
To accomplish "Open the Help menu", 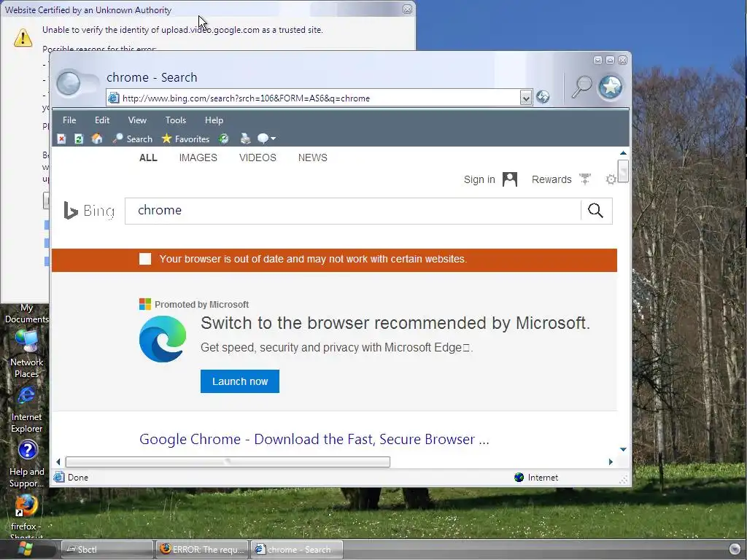I will pos(214,120).
